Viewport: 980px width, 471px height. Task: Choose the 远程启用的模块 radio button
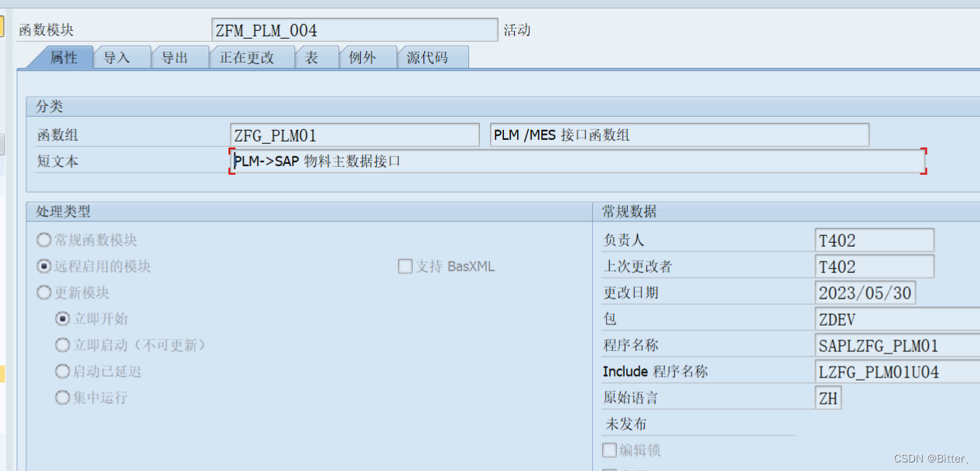pyautogui.click(x=44, y=266)
